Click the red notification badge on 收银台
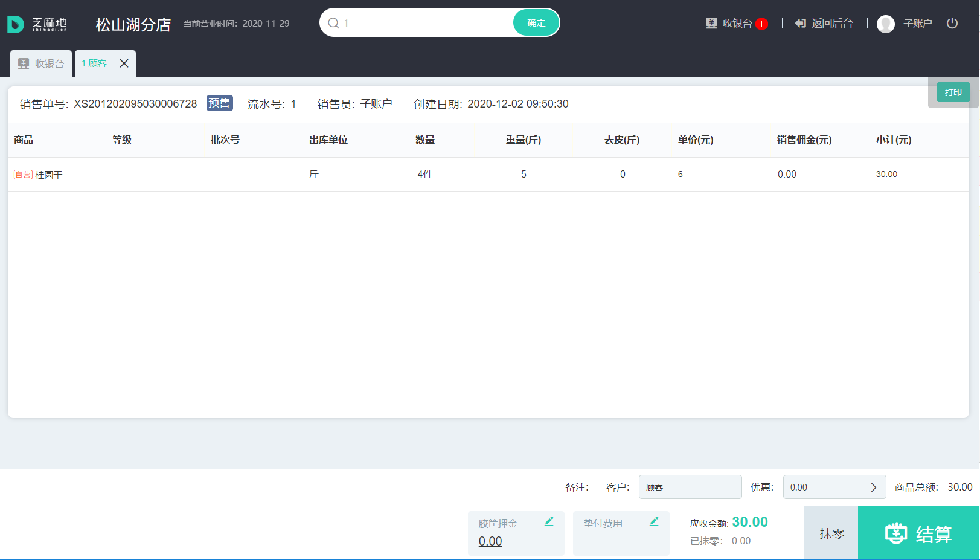Screen dimensions: 980x560 [x=761, y=24]
